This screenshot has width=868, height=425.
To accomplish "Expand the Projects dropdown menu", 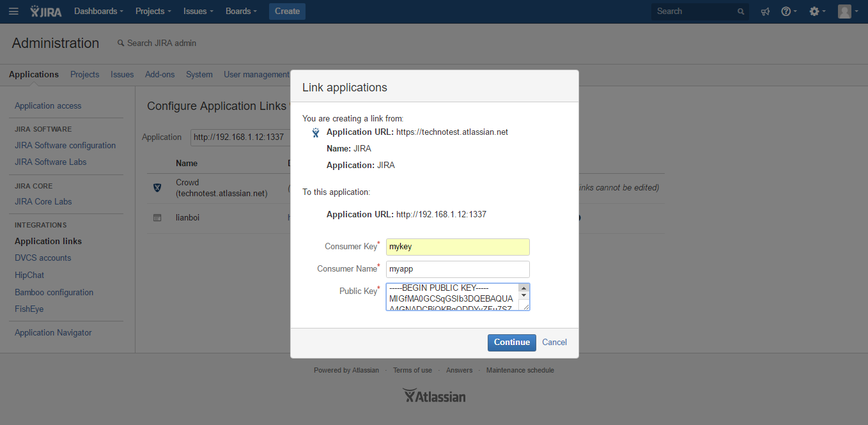I will click(154, 12).
